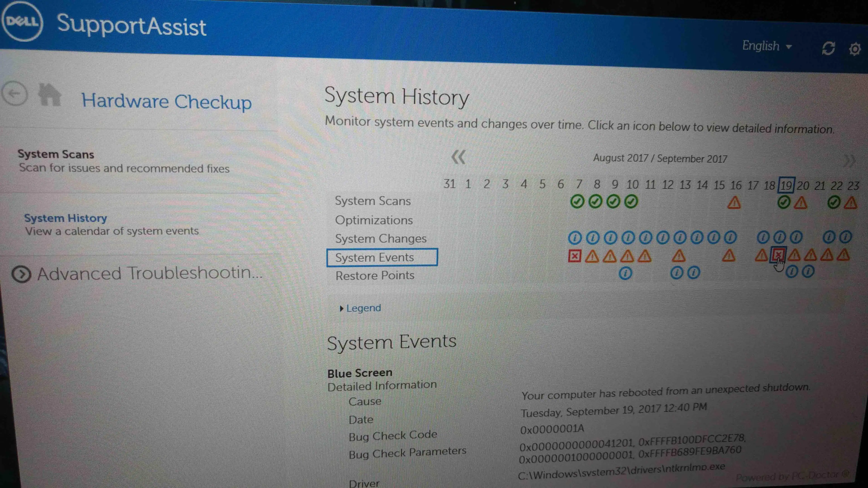This screenshot has height=488, width=868.
Task: Click red X system event on day 7
Action: pyautogui.click(x=575, y=256)
